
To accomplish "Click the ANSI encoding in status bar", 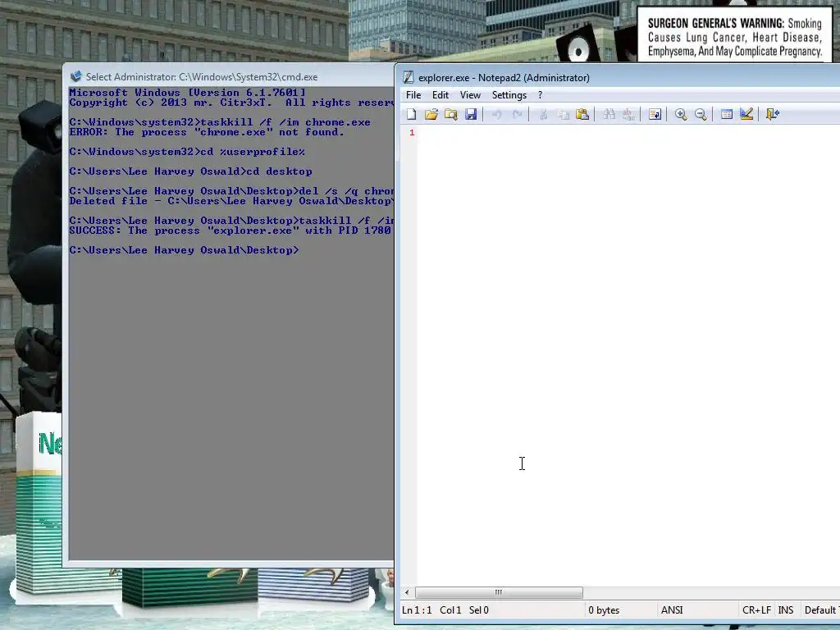I will pos(672,610).
